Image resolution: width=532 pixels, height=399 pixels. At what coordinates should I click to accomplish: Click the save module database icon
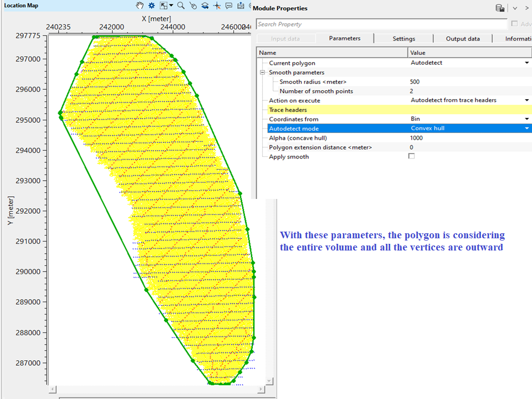click(x=499, y=8)
